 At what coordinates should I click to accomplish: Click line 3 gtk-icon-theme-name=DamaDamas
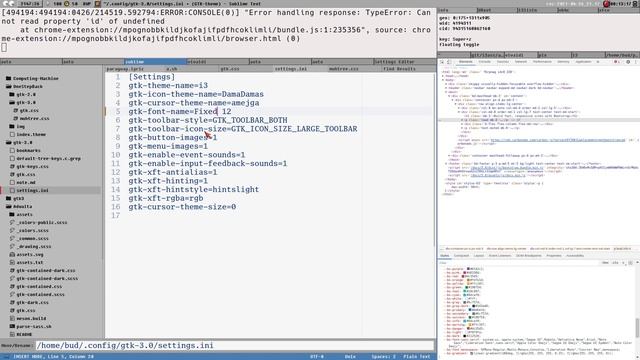point(196,94)
